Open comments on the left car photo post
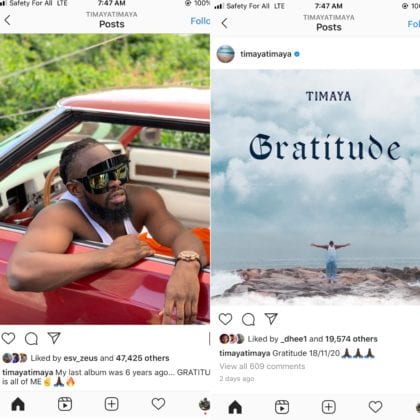420x420 pixels. pos(31,339)
